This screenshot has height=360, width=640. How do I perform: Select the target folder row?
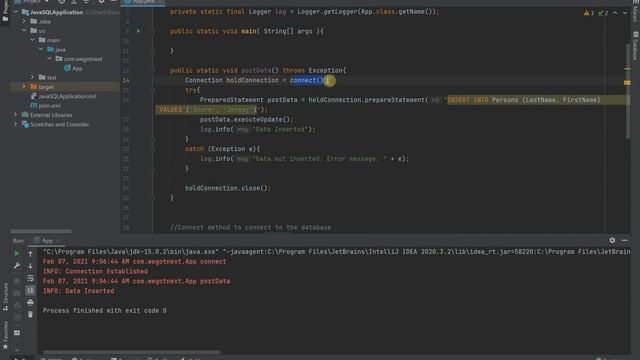point(65,87)
